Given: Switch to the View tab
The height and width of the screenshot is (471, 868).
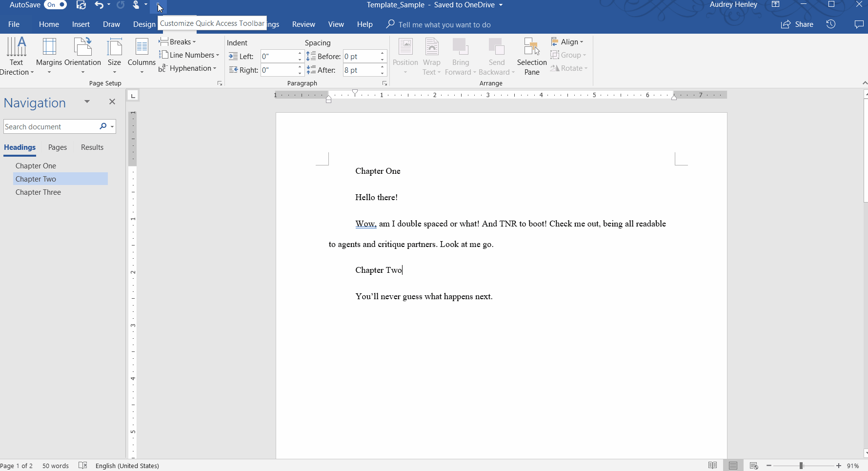Looking at the screenshot, I should pos(336,24).
